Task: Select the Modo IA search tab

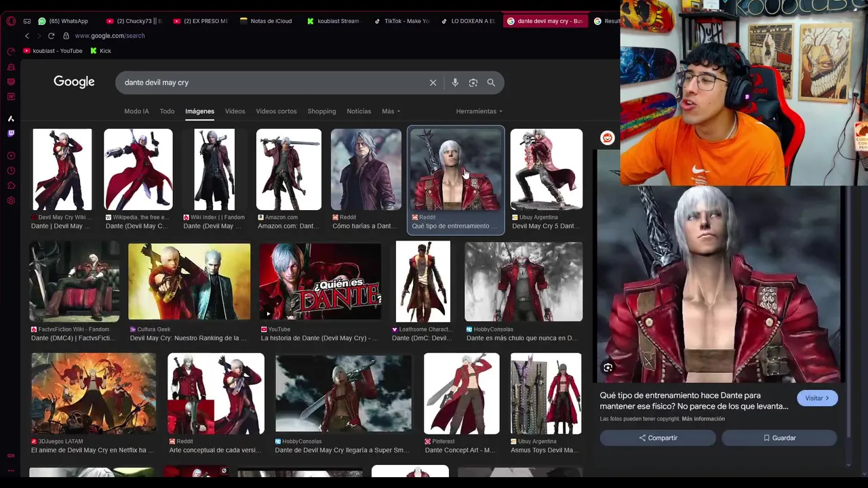Action: point(136,111)
